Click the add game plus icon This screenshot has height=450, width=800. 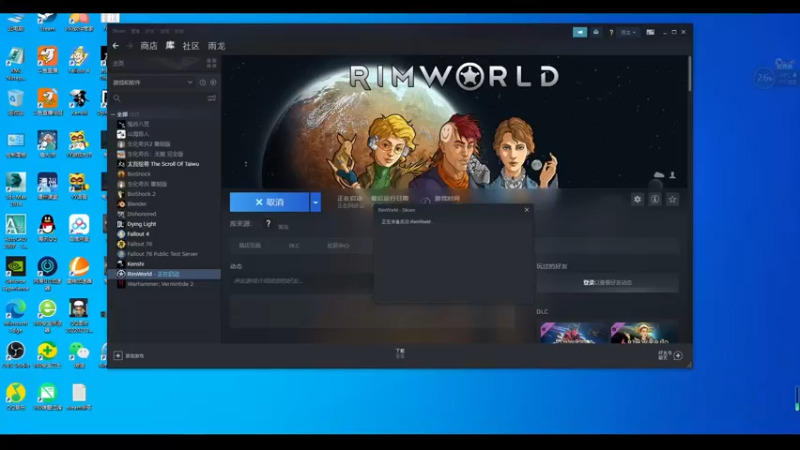click(x=118, y=356)
